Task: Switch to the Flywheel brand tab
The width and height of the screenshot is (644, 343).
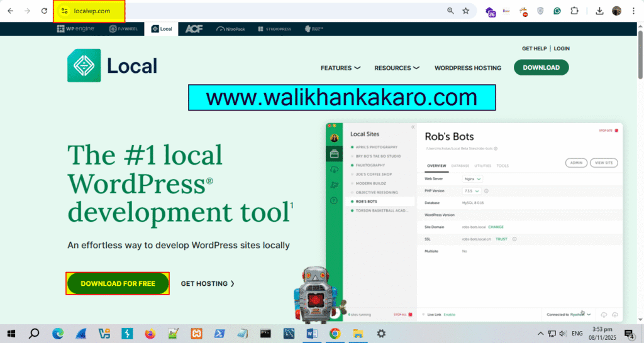Action: tap(123, 29)
